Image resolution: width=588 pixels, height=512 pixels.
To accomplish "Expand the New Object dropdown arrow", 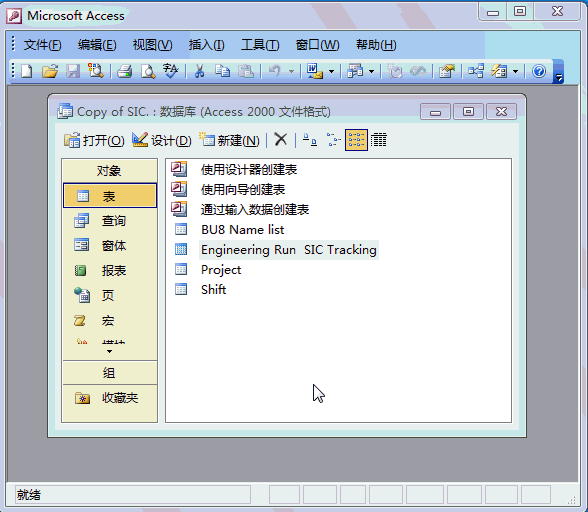I will [516, 71].
